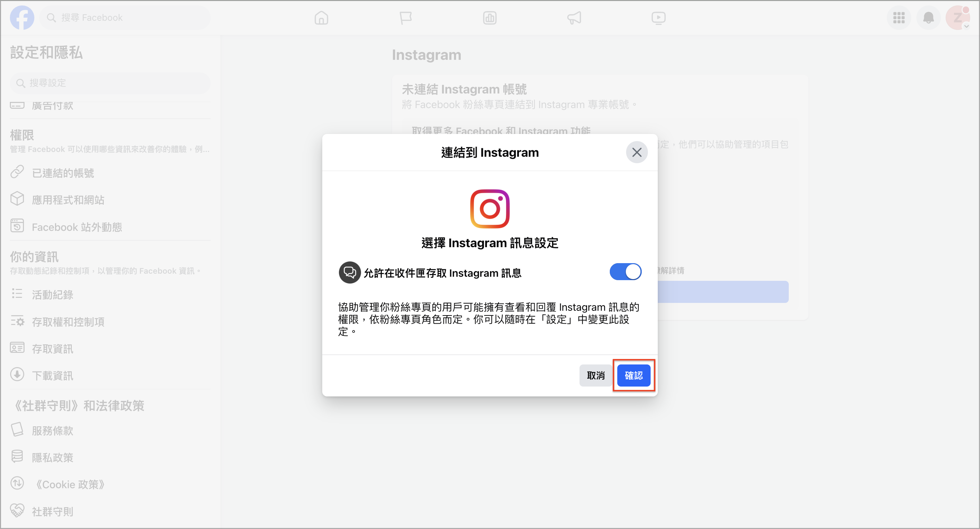The image size is (980, 529).
Task: Open 隱私政策 in the sidebar
Action: pos(110,458)
